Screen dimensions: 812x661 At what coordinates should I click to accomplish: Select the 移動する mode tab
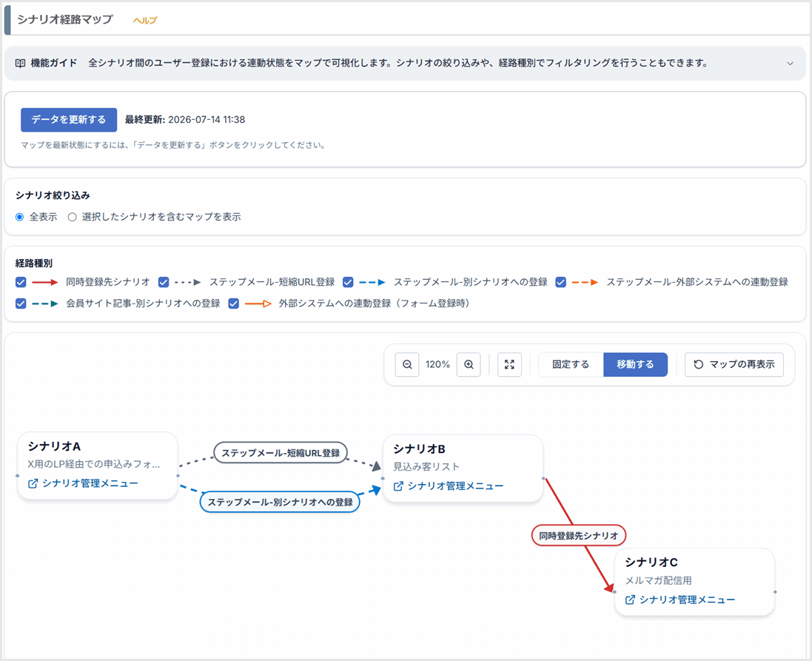[635, 365]
